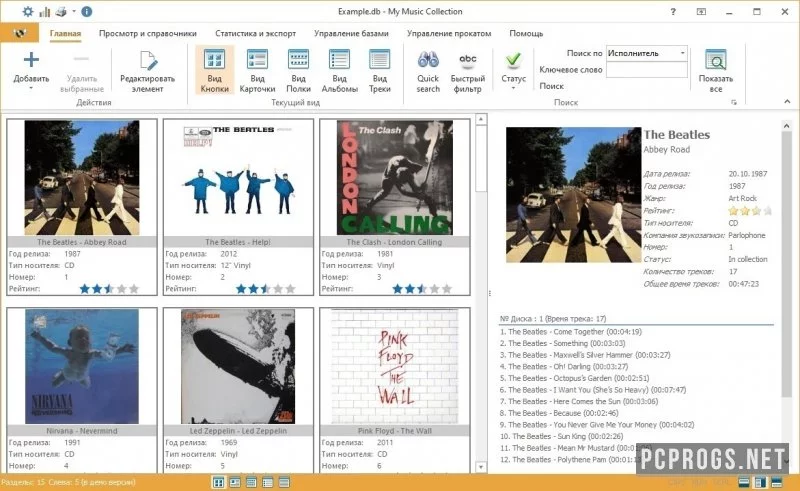The image size is (800, 491).
Task: Select The Clash - London Calling cover
Action: click(x=394, y=178)
